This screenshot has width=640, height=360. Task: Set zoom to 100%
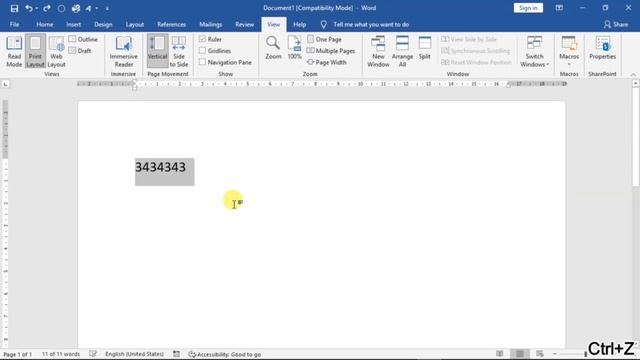point(294,48)
